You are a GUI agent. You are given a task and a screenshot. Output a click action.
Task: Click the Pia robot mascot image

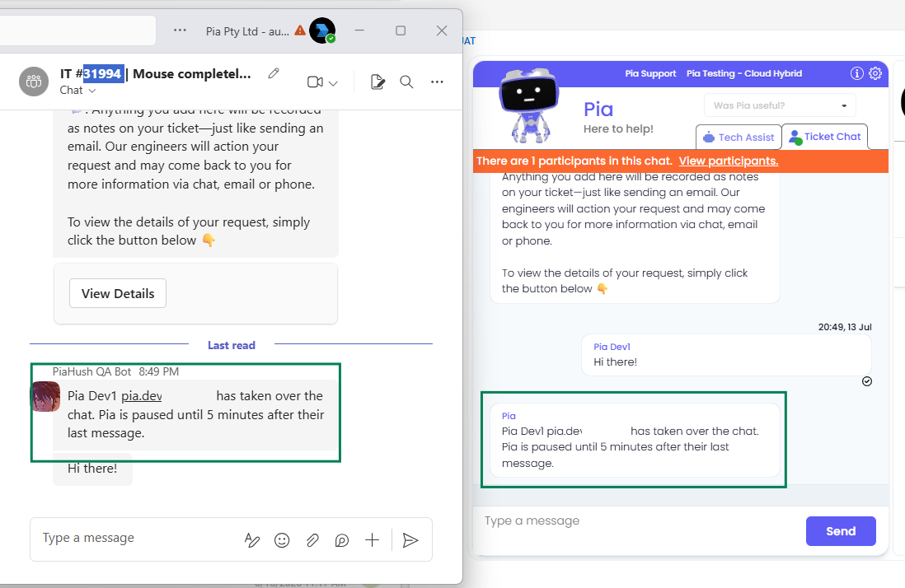(528, 105)
